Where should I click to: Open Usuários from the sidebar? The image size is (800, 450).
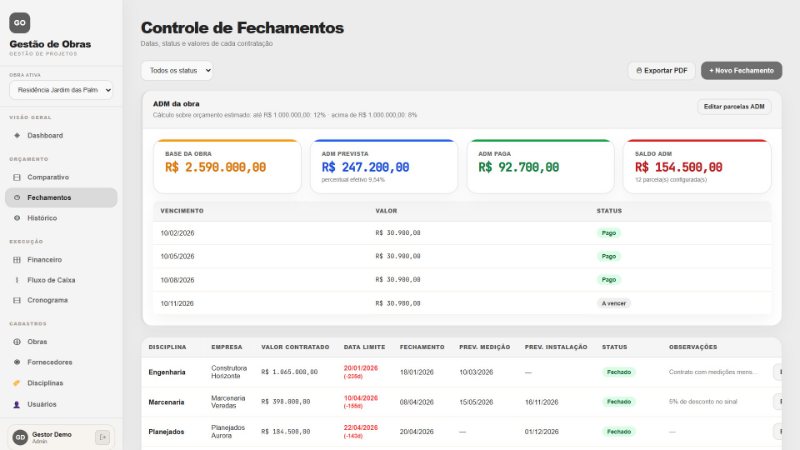click(x=61, y=404)
